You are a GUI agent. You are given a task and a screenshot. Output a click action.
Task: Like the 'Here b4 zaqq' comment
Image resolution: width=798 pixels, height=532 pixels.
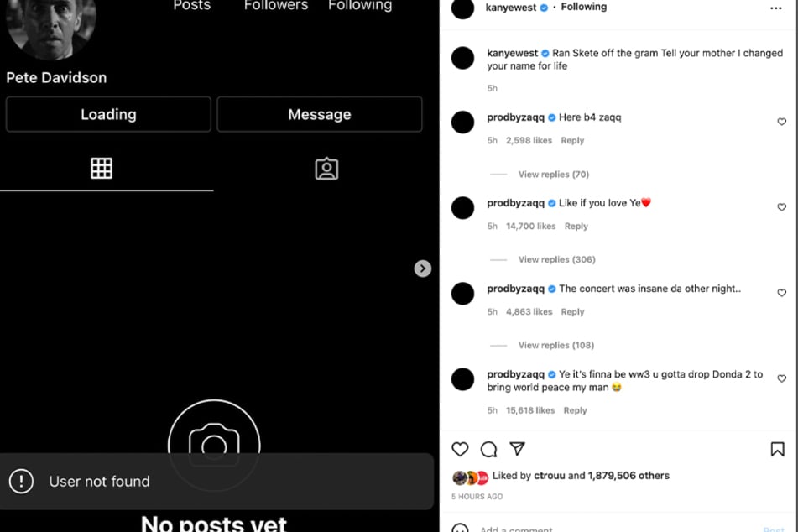point(782,122)
